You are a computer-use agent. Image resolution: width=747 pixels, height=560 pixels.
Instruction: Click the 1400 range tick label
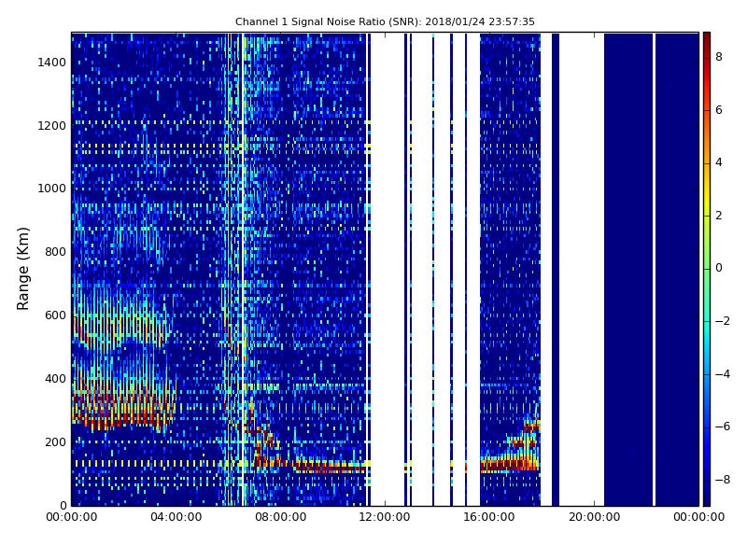52,63
